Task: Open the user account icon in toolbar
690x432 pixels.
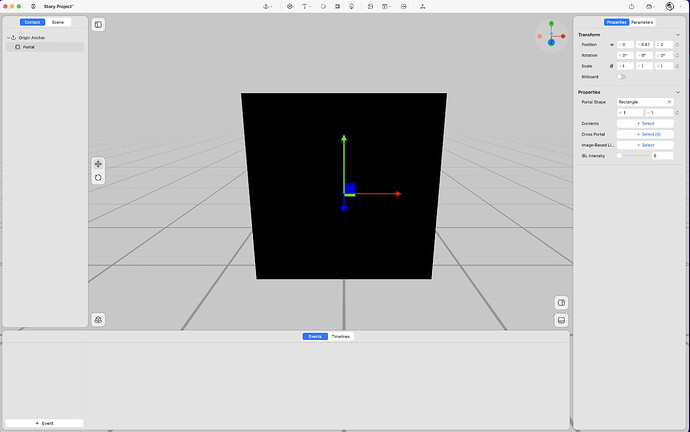Action: pyautogui.click(x=670, y=6)
